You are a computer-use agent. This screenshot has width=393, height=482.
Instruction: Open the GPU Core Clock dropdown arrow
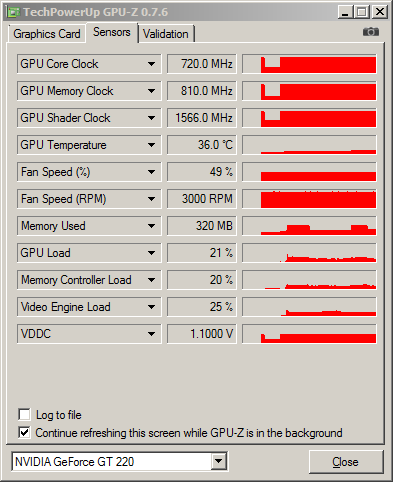[151, 64]
